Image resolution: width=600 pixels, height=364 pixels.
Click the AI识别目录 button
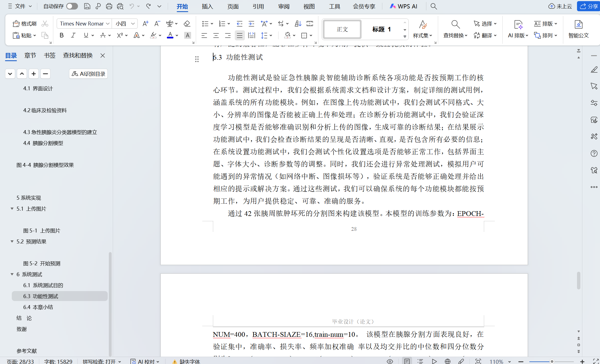point(88,74)
